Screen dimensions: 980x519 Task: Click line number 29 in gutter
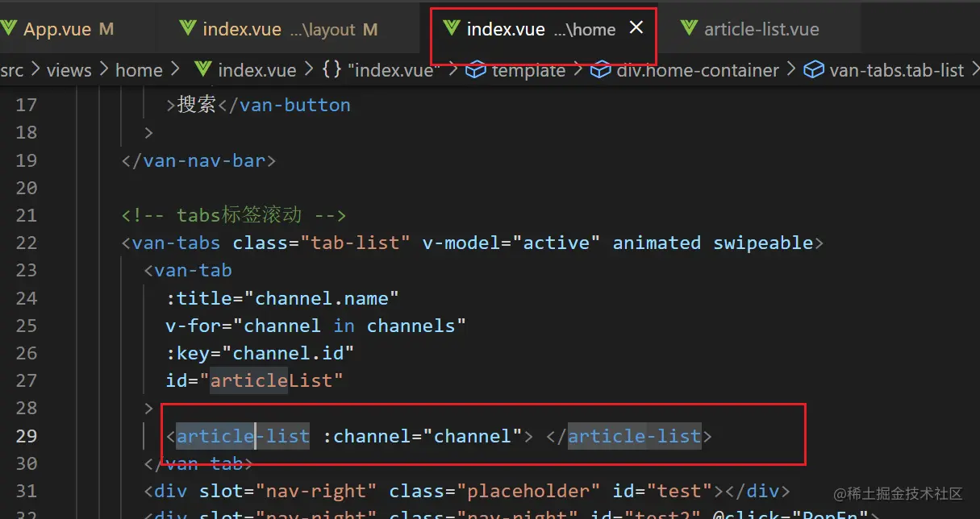27,436
